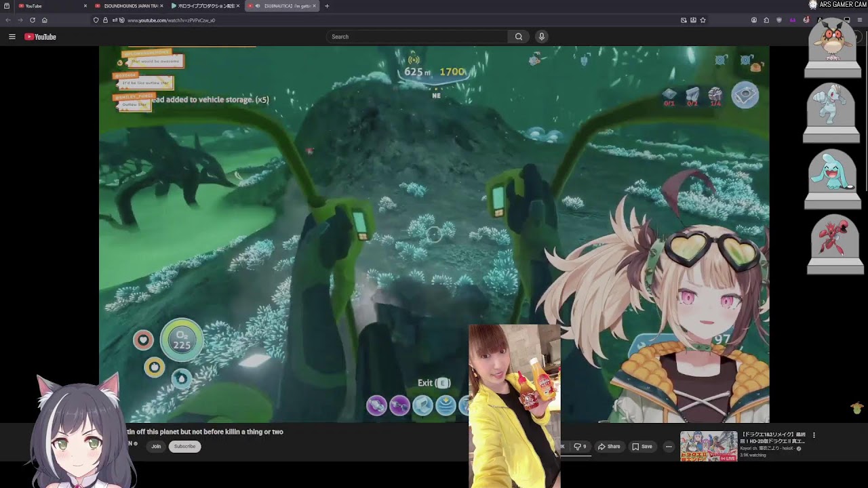Screen dimensions: 868x488
Task: Activate voice search microphone button
Action: click(x=541, y=37)
